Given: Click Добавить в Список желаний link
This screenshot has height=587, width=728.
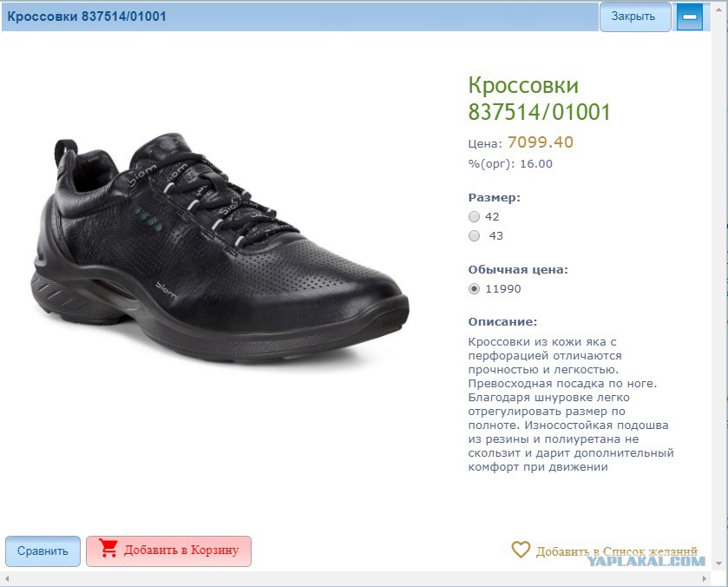Looking at the screenshot, I should pos(617,551).
